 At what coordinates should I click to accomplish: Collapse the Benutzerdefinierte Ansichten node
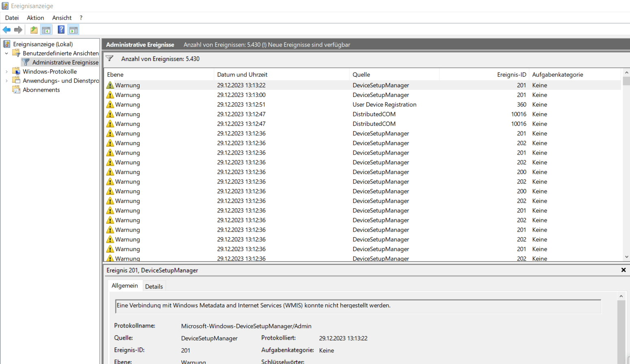[x=6, y=53]
